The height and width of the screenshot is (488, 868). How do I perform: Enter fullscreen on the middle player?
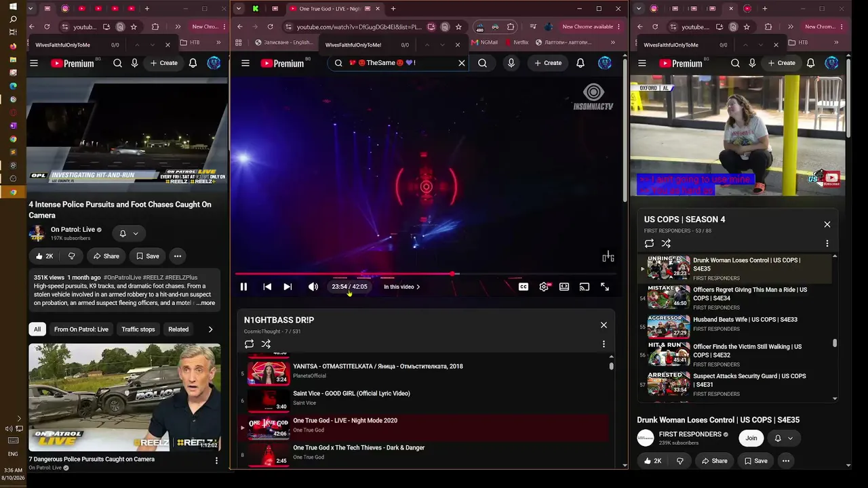[605, 287]
